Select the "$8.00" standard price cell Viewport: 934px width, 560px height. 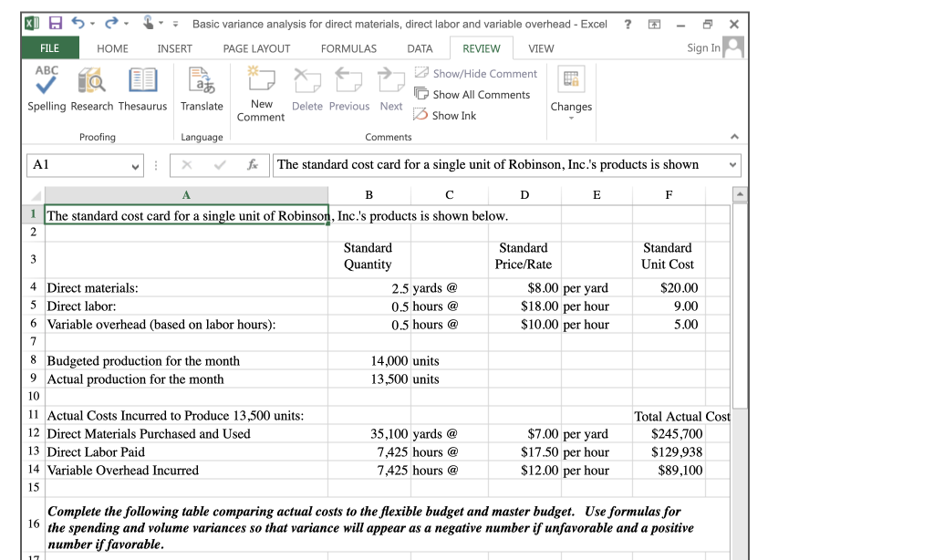click(524, 287)
